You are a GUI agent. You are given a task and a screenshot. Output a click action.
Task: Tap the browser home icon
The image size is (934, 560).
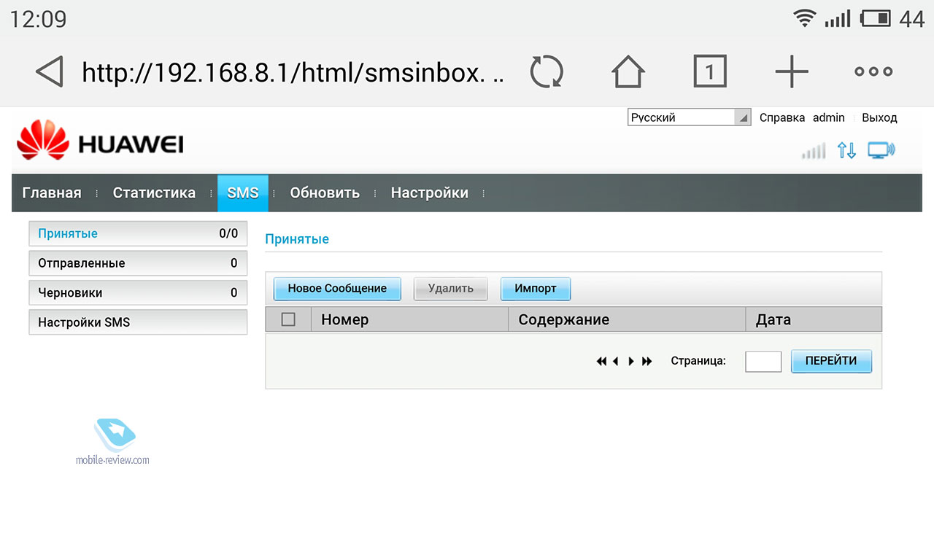coord(628,71)
